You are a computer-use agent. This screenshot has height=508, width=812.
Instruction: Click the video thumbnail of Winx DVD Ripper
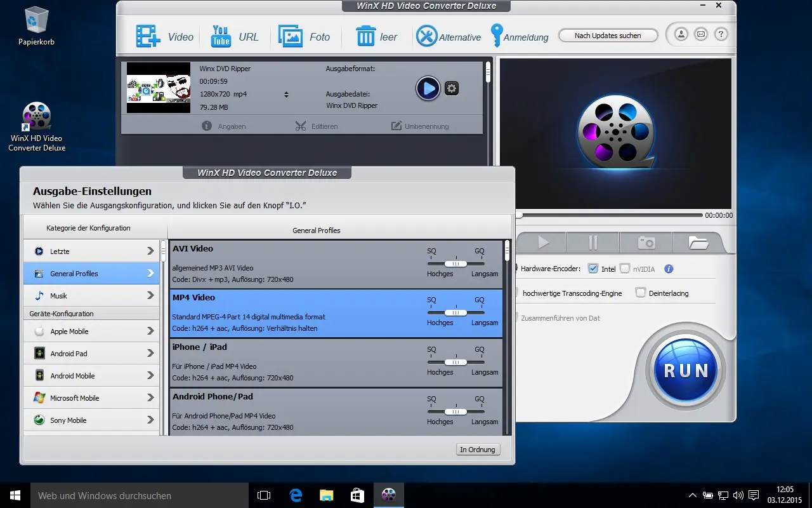point(159,88)
